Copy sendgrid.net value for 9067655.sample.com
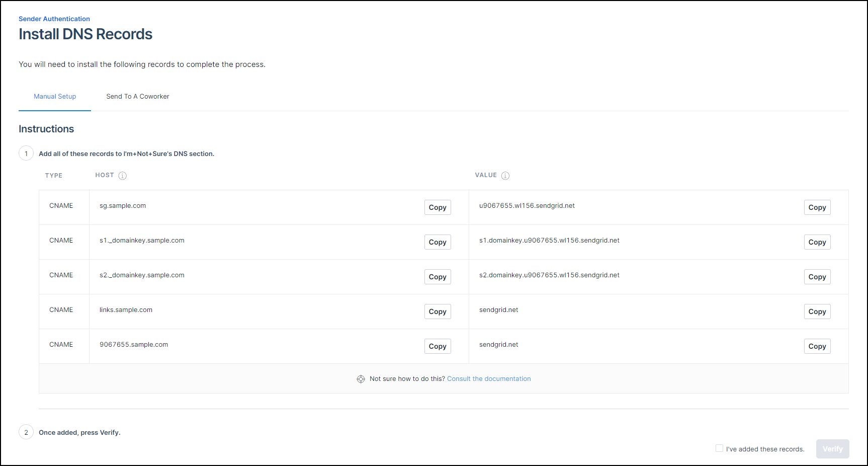Image resolution: width=868 pixels, height=466 pixels. (817, 346)
